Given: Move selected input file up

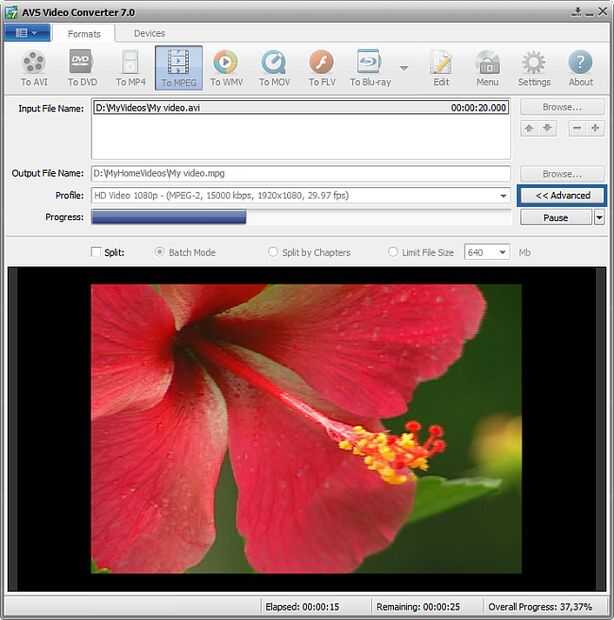Looking at the screenshot, I should click(529, 128).
